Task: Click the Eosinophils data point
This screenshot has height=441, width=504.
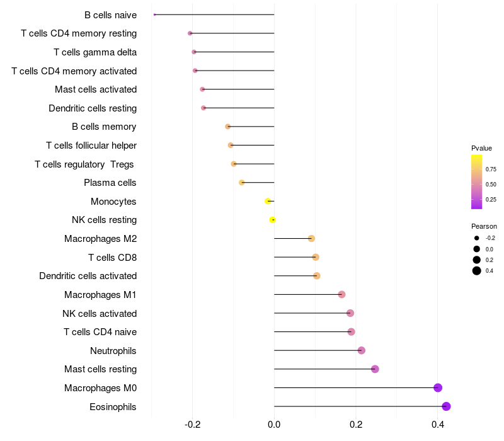Action: [446, 406]
